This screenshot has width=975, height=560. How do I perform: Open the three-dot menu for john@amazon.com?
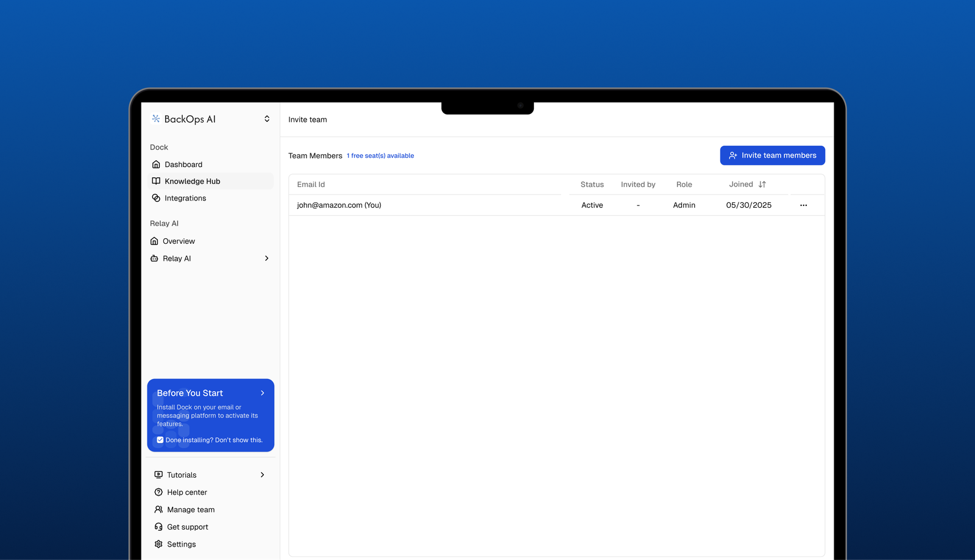803,205
